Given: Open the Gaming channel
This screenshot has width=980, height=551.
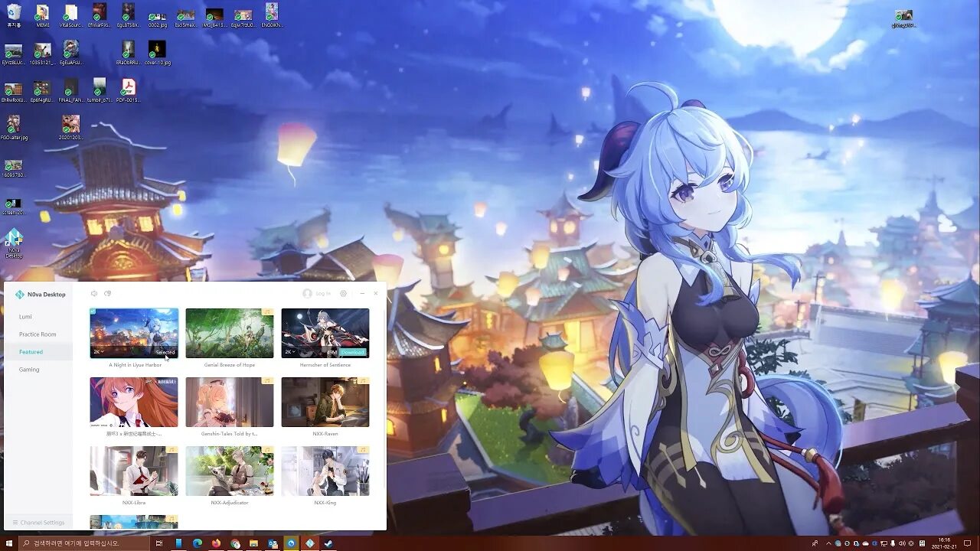Looking at the screenshot, I should [29, 370].
